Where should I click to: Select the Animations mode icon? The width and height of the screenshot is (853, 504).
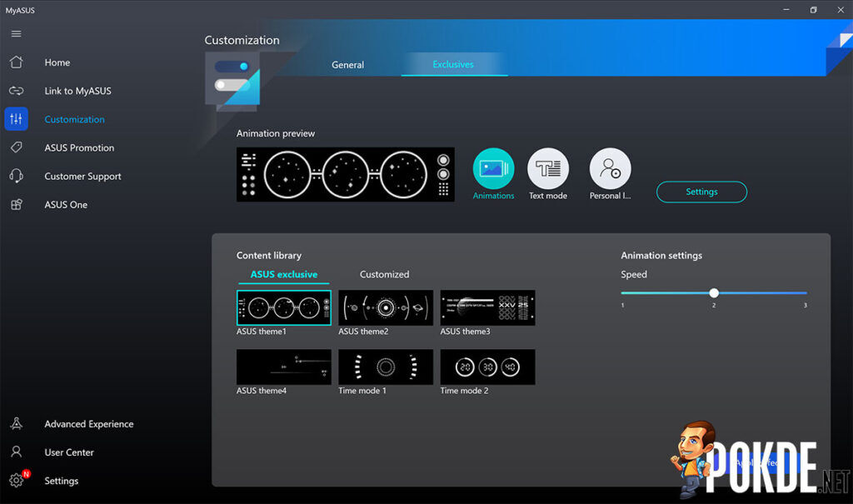click(x=493, y=169)
